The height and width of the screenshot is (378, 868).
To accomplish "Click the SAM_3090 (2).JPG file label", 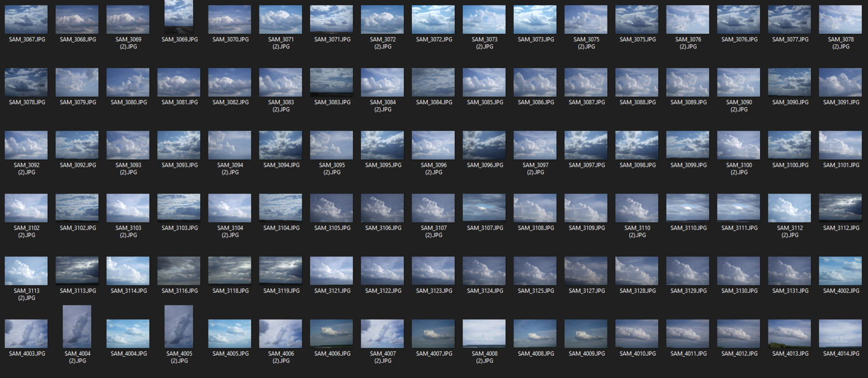I will (x=739, y=106).
